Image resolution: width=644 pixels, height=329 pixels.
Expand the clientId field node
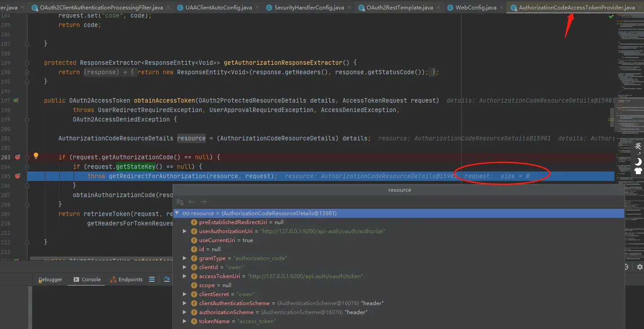pyautogui.click(x=185, y=267)
